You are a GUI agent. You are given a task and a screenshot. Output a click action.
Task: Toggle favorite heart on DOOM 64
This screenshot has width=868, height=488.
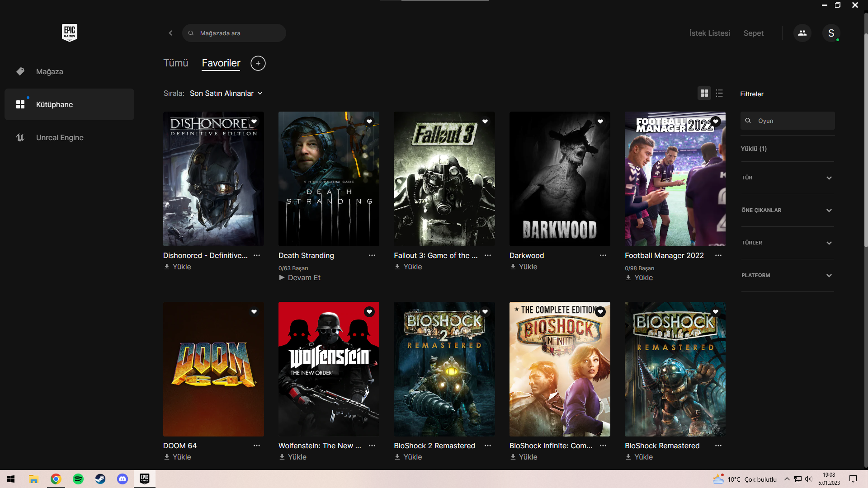coord(254,312)
